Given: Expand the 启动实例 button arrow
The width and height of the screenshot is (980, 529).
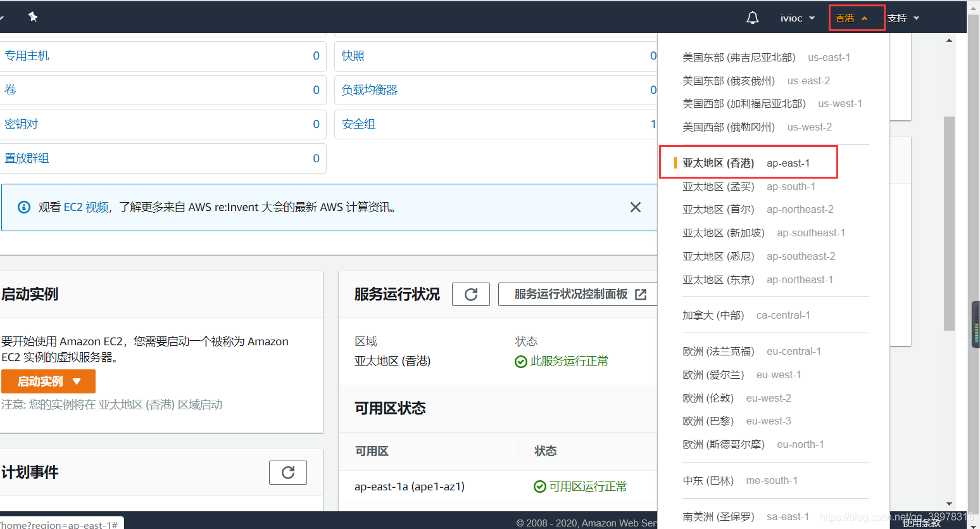Looking at the screenshot, I should (x=77, y=381).
